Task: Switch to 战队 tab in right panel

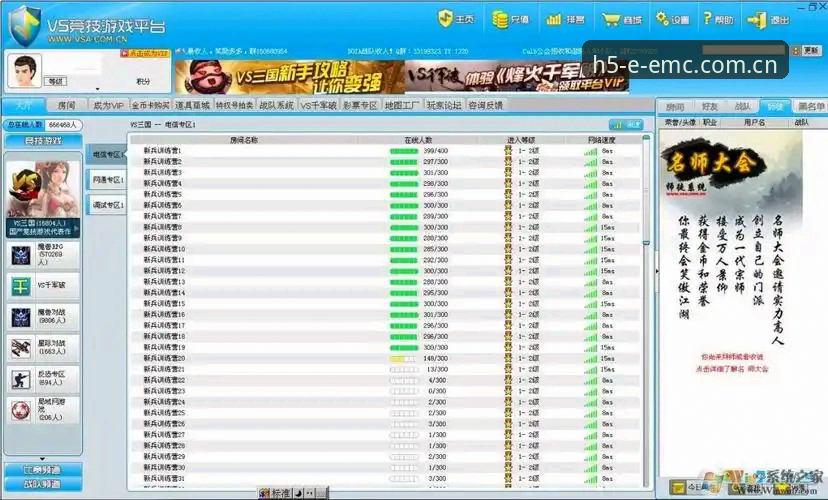Action: point(742,107)
